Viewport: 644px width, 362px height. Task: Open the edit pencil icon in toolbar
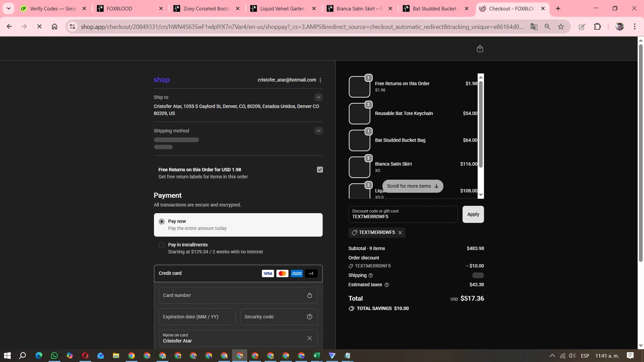582,27
